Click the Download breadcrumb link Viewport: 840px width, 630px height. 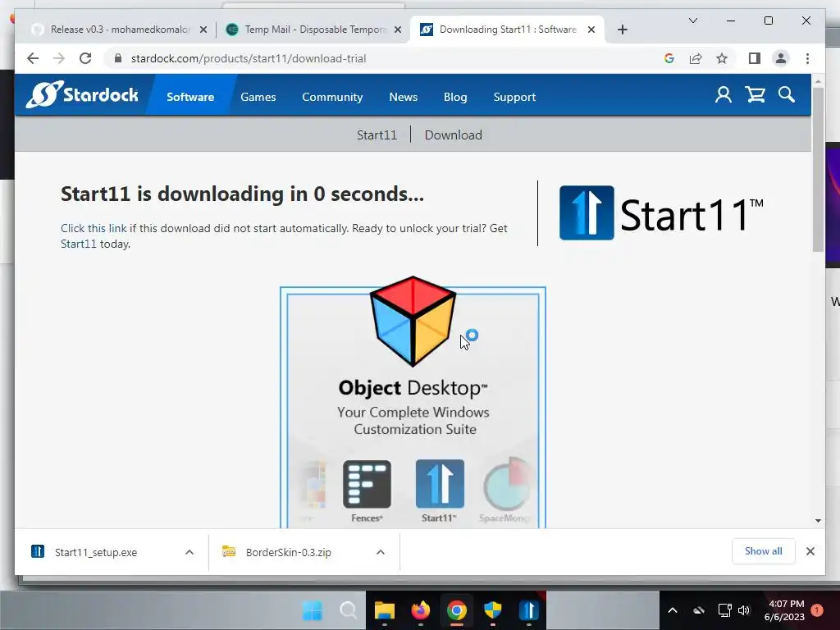(453, 135)
